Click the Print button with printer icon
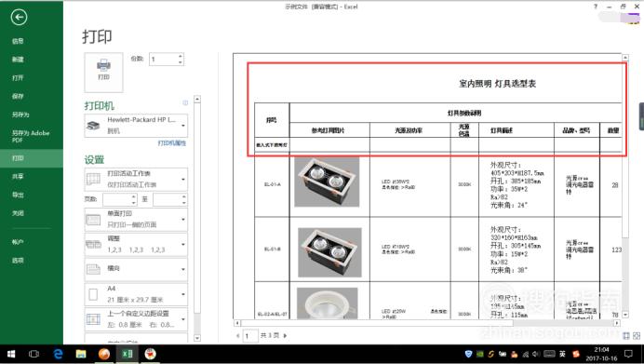This screenshot has height=364, width=644. coord(103,72)
